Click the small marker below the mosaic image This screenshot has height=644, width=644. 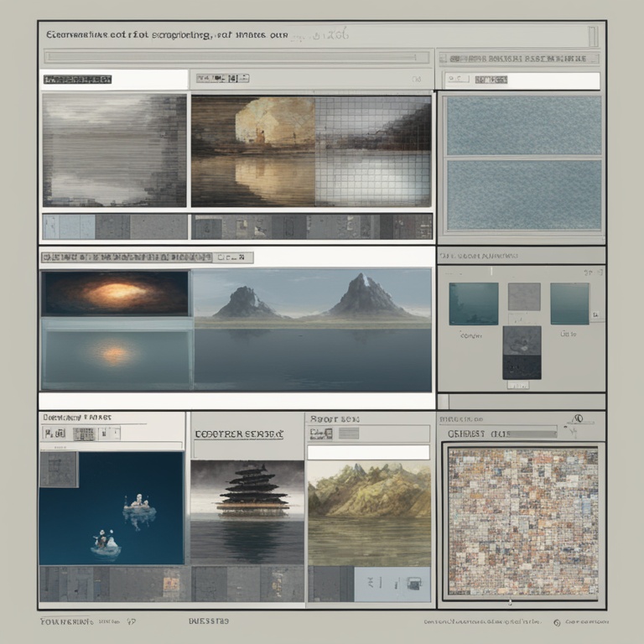click(x=510, y=603)
